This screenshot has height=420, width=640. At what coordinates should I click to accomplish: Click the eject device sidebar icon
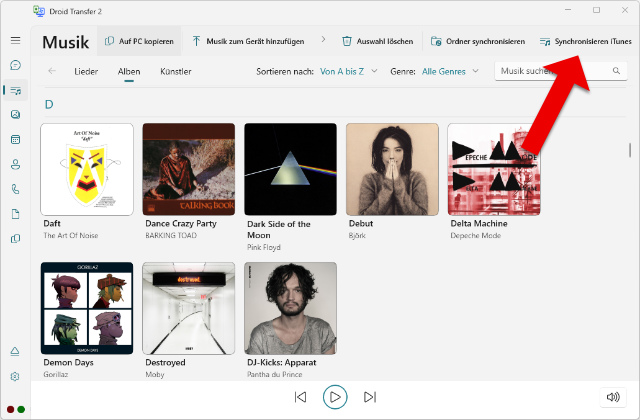click(15, 351)
